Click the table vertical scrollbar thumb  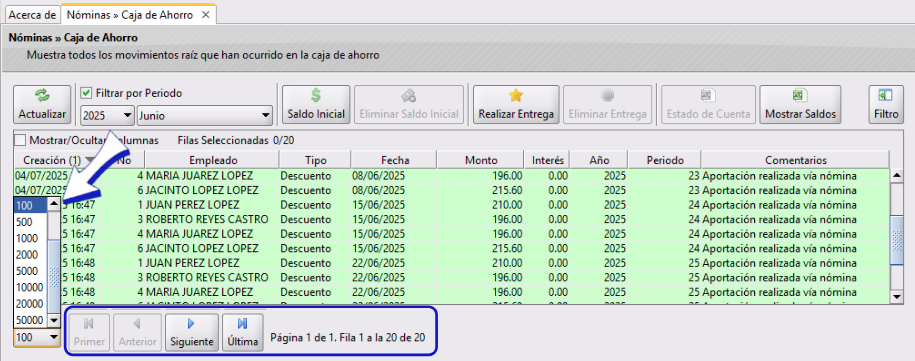coord(897,241)
